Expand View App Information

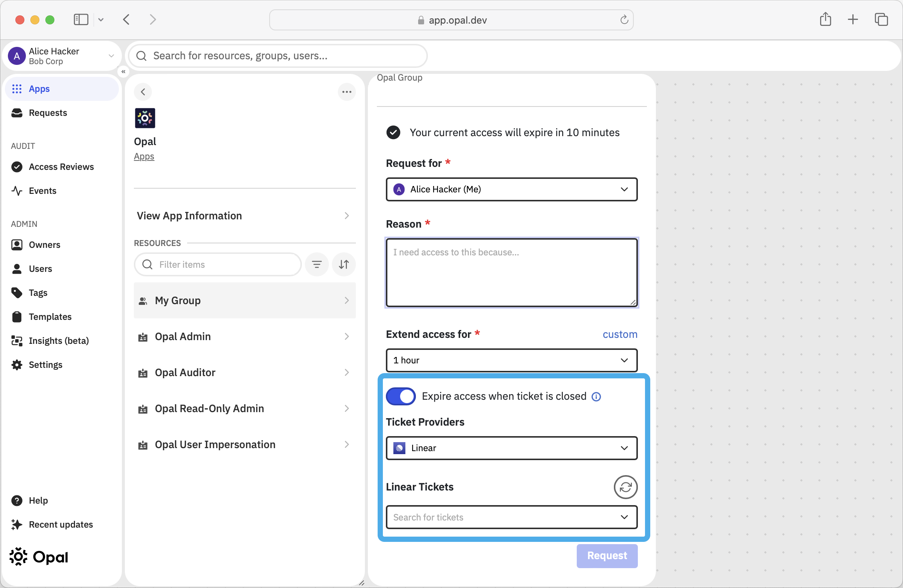point(245,216)
